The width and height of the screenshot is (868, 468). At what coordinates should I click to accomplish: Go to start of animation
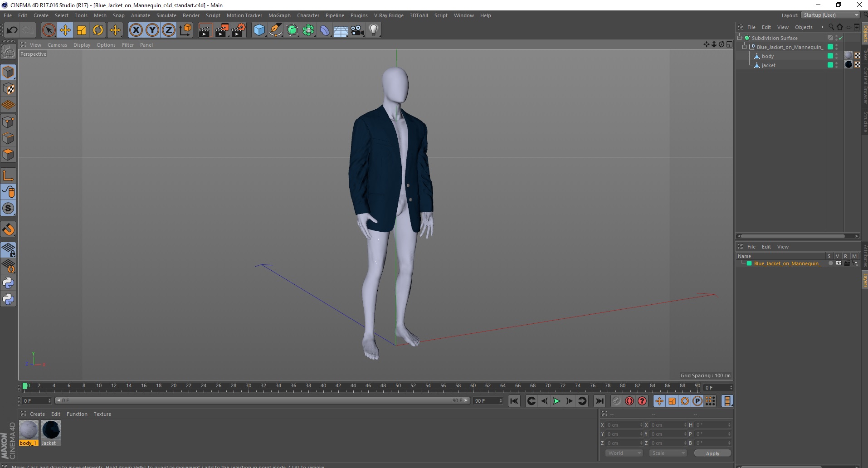click(x=514, y=401)
